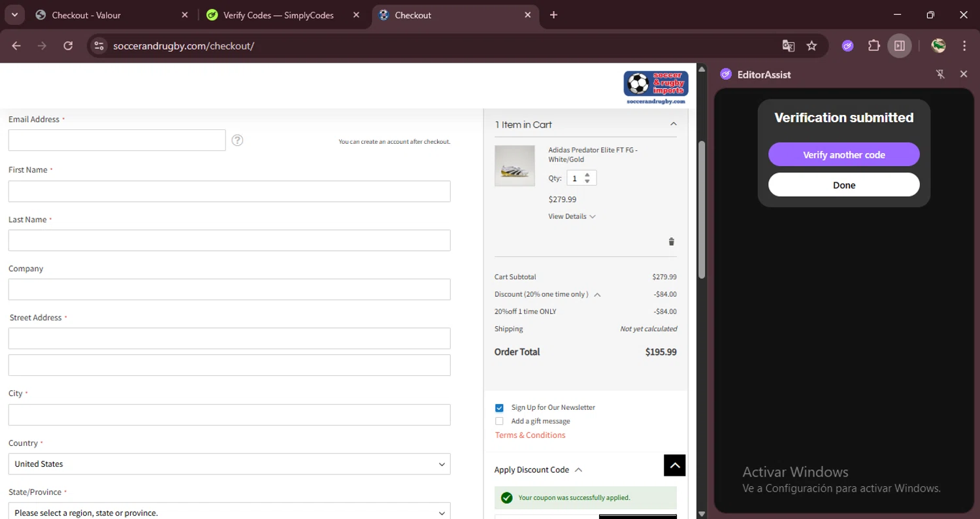
Task: Click the Cart Subtotal $279.99 value
Action: [664, 277]
